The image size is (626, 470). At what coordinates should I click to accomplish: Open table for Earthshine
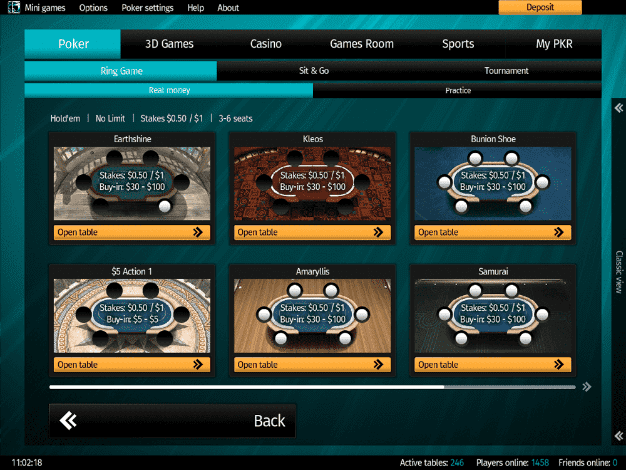132,232
